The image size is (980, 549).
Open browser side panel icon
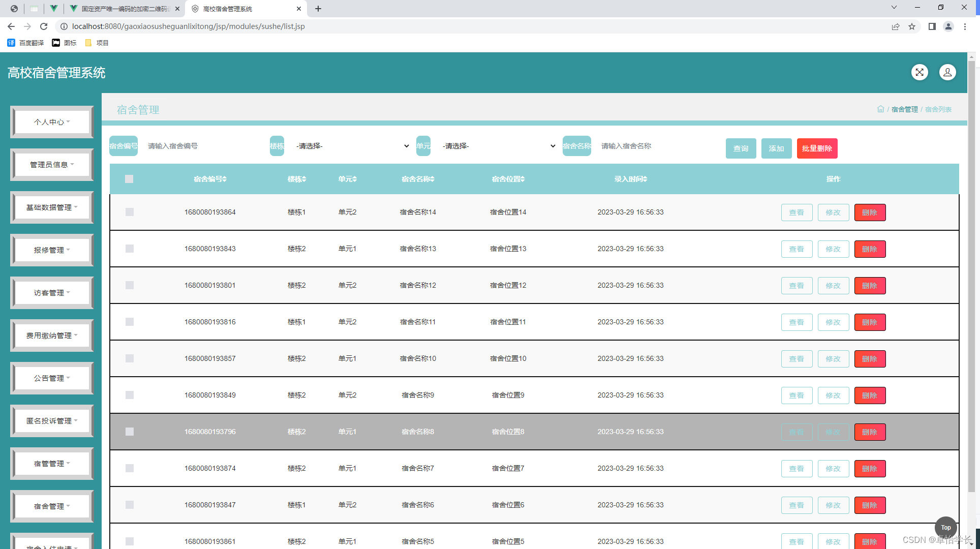click(x=932, y=26)
